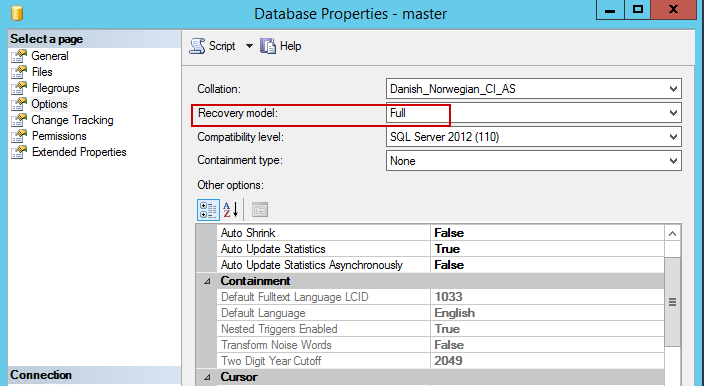The height and width of the screenshot is (386, 704).
Task: Switch to Alphabetical sort icon
Action: pyautogui.click(x=231, y=210)
